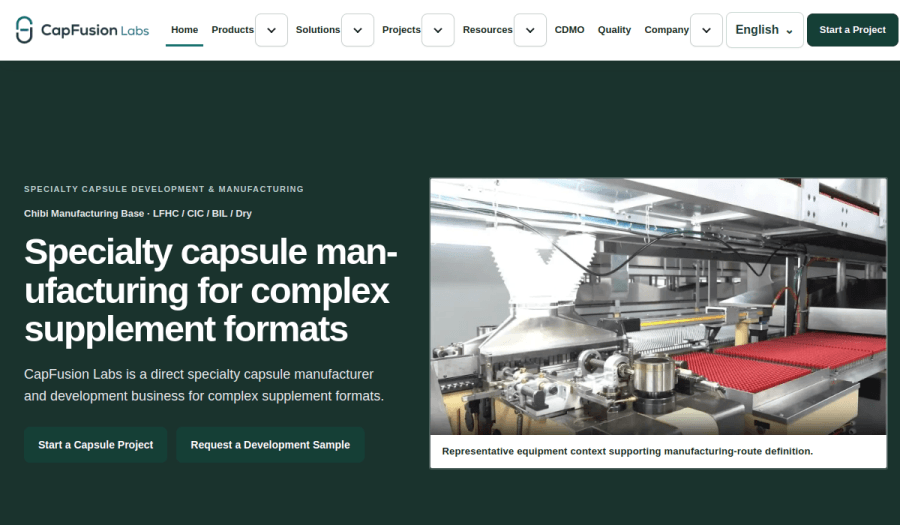Open the Resources nav link
The height and width of the screenshot is (525, 900).
(x=487, y=30)
